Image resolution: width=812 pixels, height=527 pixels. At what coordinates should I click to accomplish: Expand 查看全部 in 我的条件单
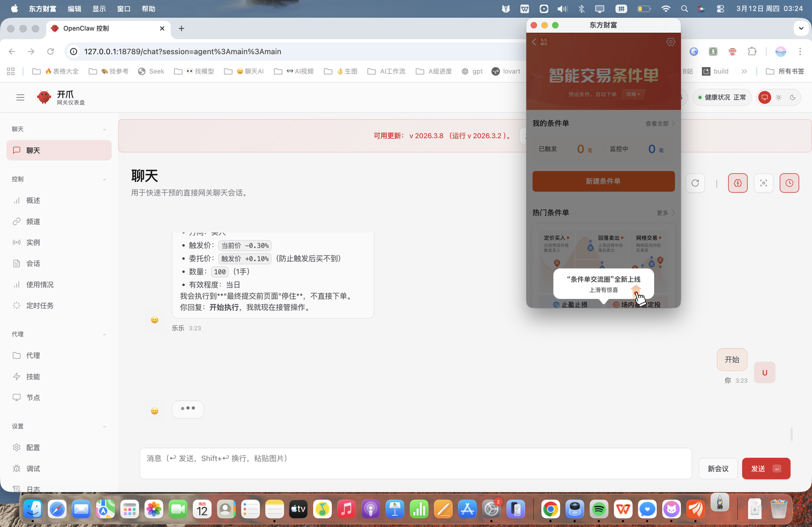[659, 123]
